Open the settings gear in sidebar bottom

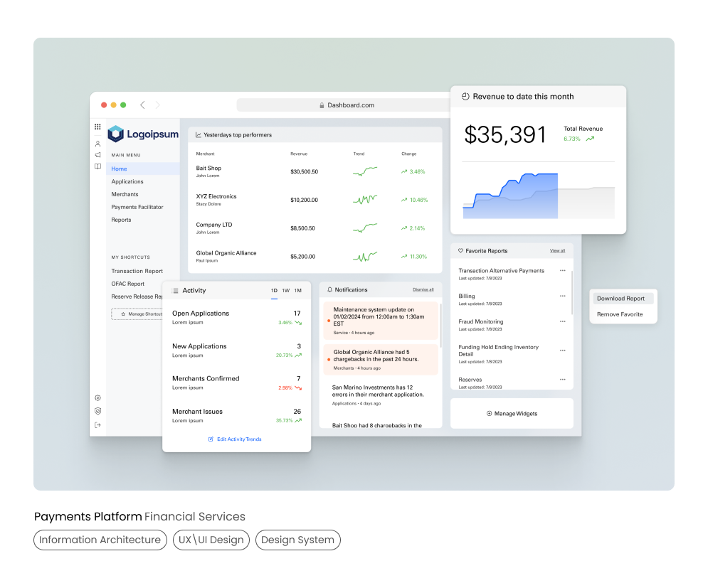(97, 398)
